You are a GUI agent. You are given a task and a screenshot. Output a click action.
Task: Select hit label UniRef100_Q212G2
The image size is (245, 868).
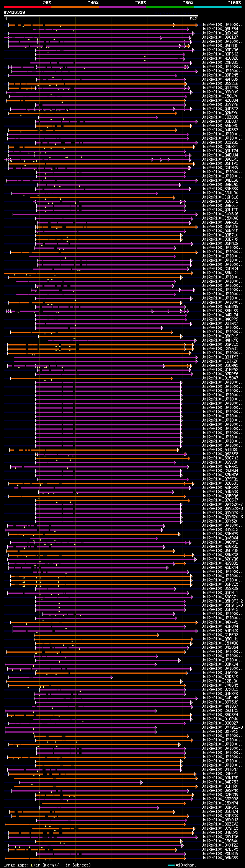click(220, 143)
